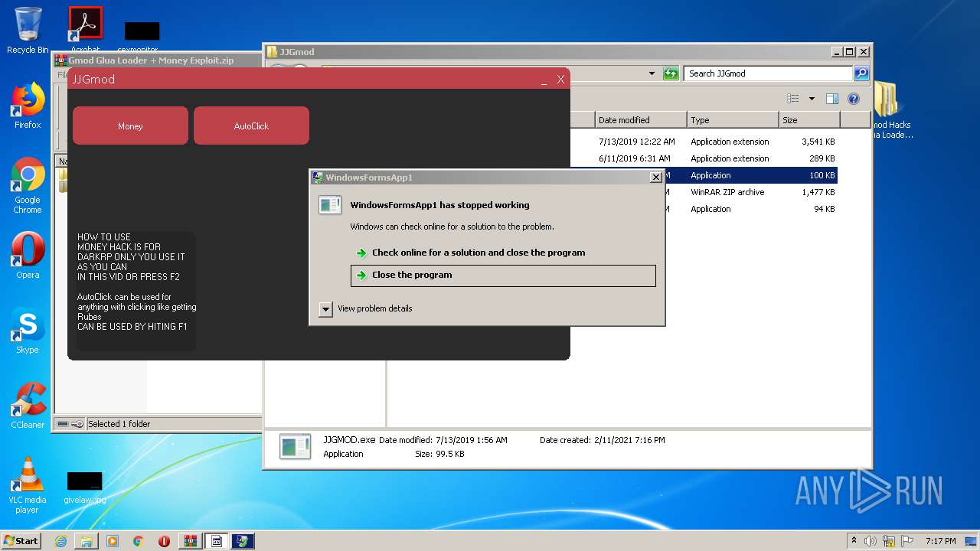Open the Skype desktop icon
The width and height of the screenshot is (980, 551).
click(x=28, y=331)
